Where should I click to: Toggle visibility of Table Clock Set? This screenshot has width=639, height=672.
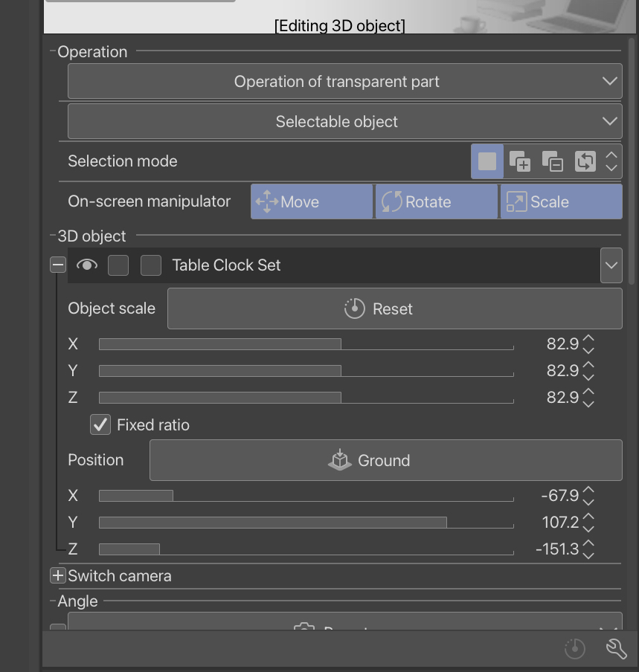pos(88,265)
